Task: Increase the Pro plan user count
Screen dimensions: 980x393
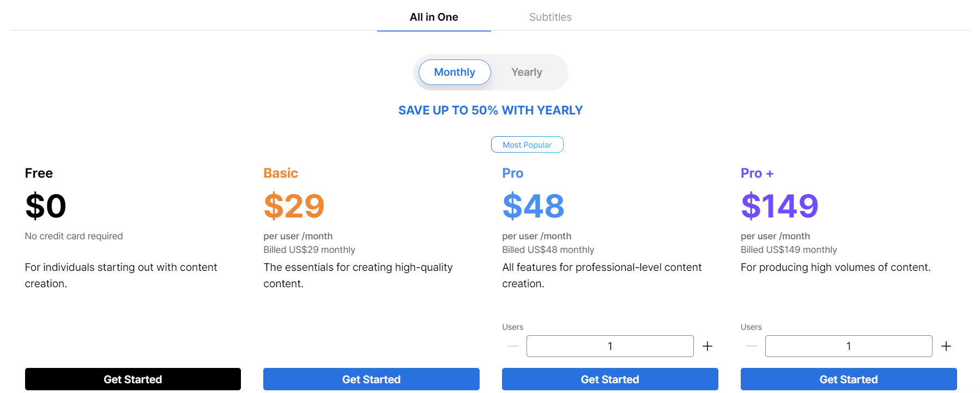Action: [x=707, y=346]
